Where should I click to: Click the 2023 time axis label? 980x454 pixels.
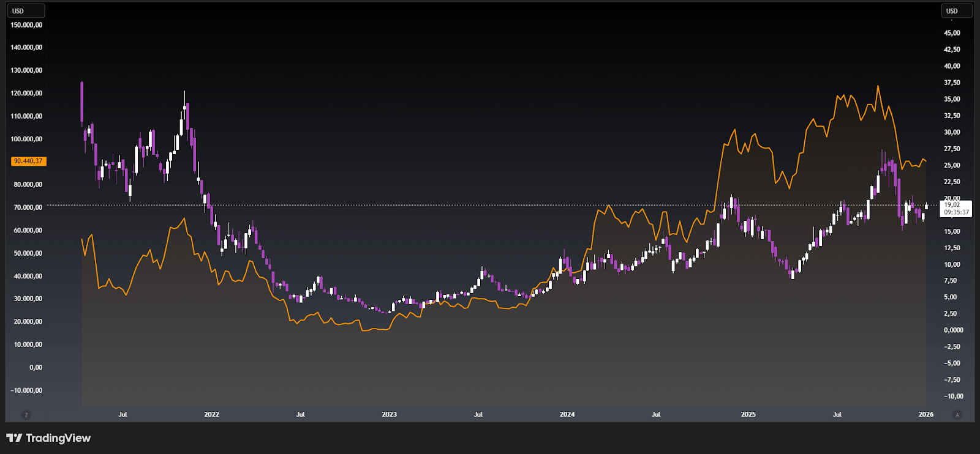(x=389, y=414)
